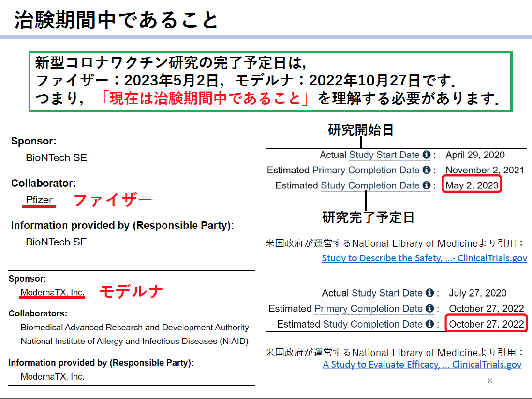This screenshot has height=399, width=532.
Task: Click 'Primary Completion Date' term in November 2, 2021 row
Action: pos(366,170)
